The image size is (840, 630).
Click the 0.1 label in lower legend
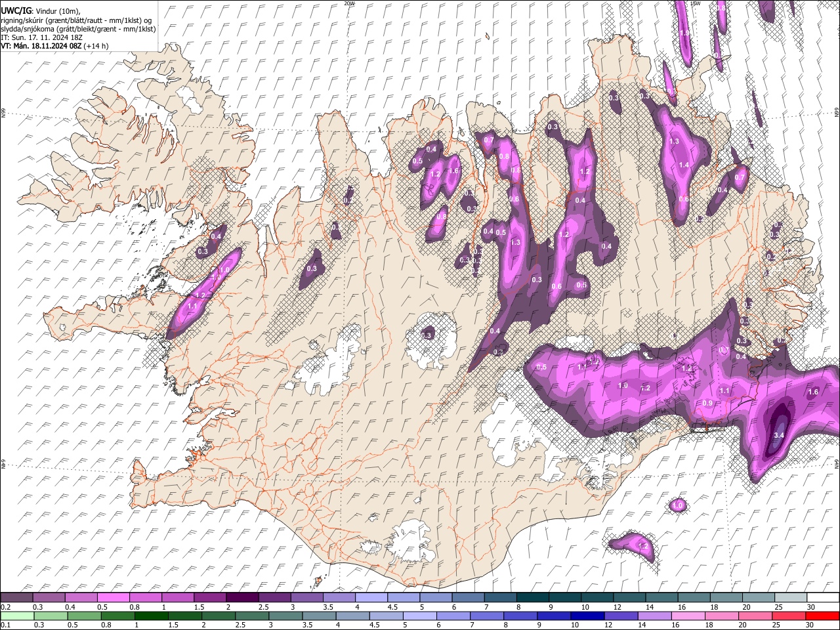[4, 625]
